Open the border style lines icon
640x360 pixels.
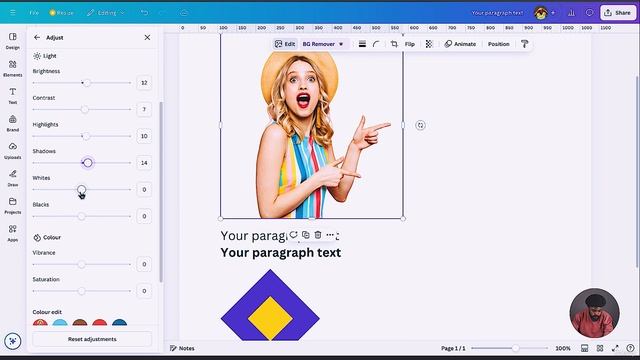[362, 44]
